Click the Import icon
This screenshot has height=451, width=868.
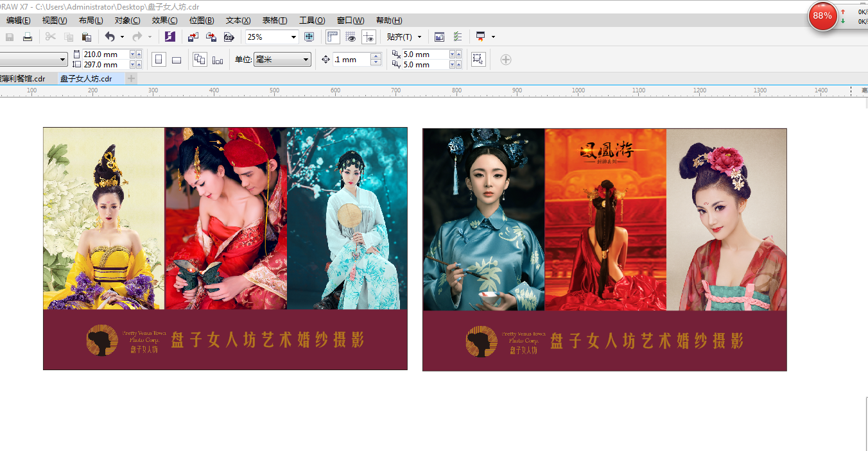coord(193,37)
